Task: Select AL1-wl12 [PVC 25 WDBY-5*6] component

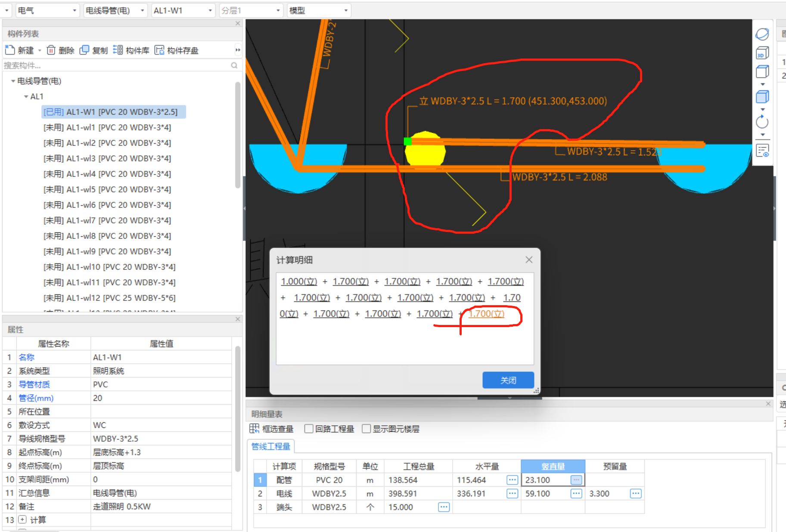Action: coord(109,298)
